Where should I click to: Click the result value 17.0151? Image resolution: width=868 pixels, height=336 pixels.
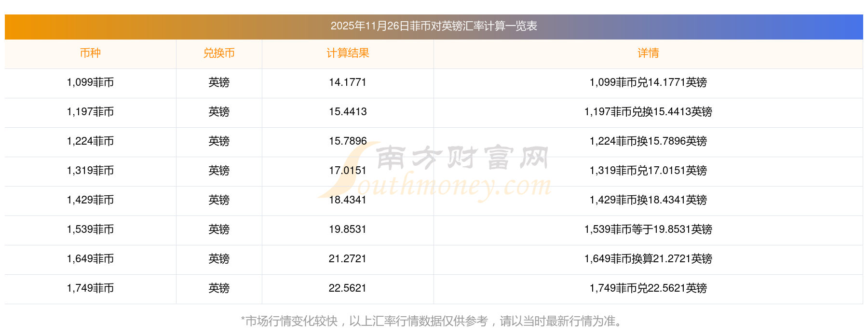(x=348, y=171)
